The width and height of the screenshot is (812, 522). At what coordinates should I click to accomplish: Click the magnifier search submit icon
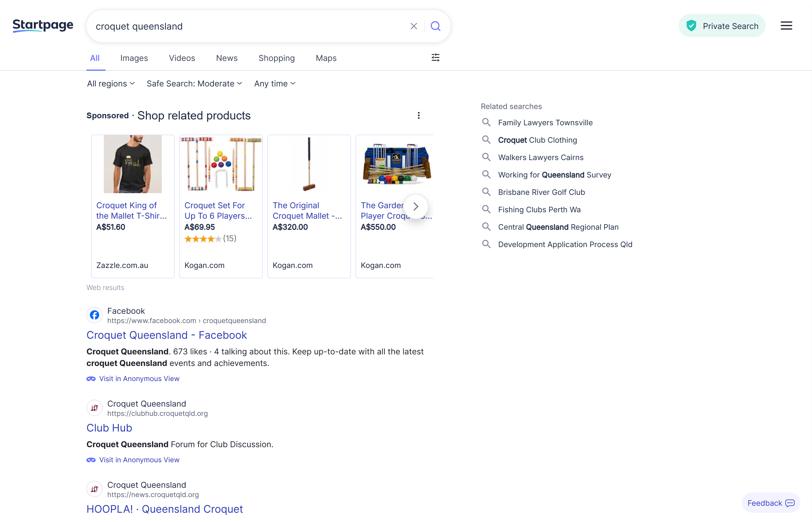click(x=436, y=26)
